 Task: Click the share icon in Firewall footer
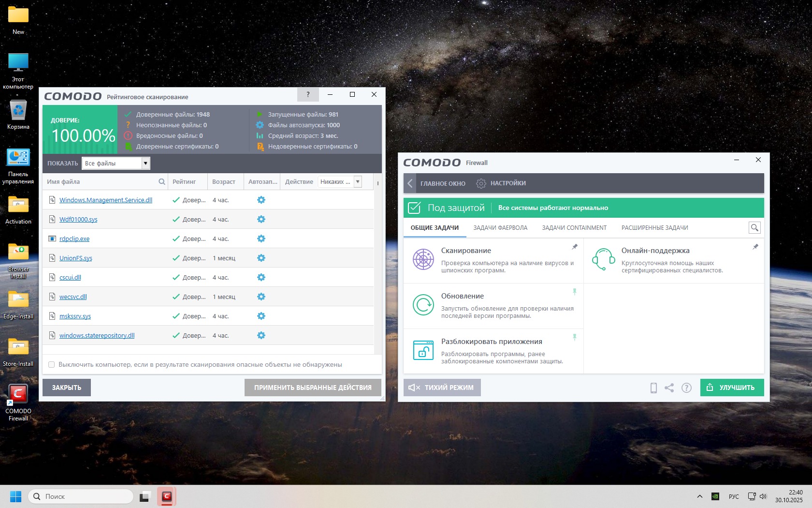click(x=669, y=388)
